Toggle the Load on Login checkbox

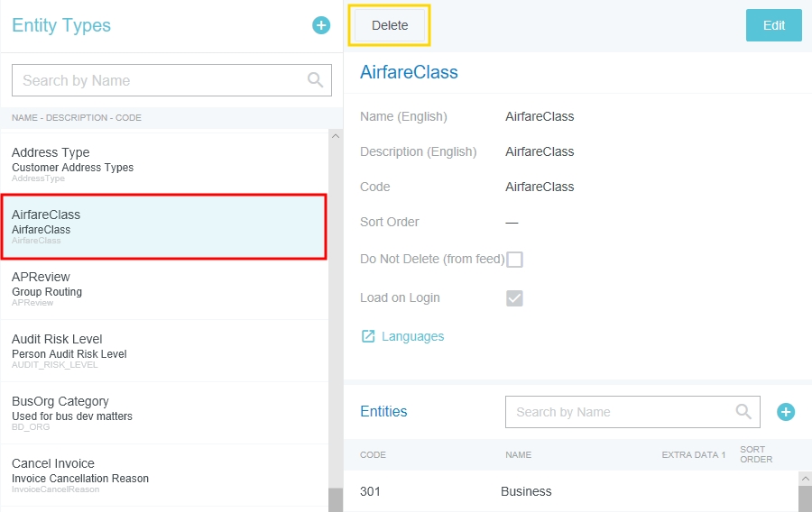point(514,298)
